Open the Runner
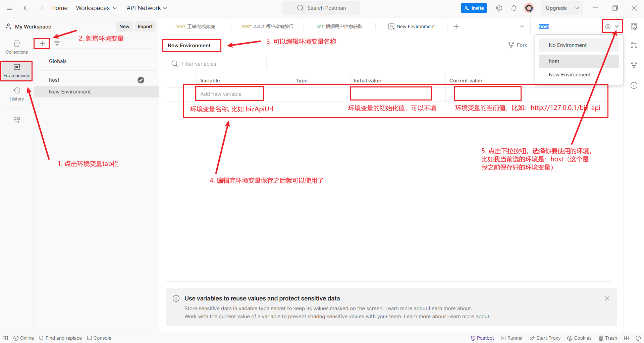644x343 pixels. 512,338
